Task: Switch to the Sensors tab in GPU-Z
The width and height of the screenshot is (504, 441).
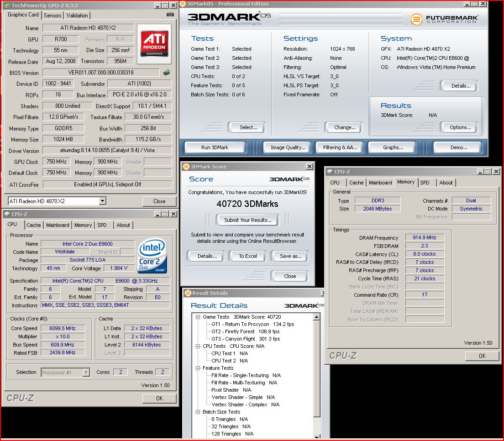Action: 52,16
